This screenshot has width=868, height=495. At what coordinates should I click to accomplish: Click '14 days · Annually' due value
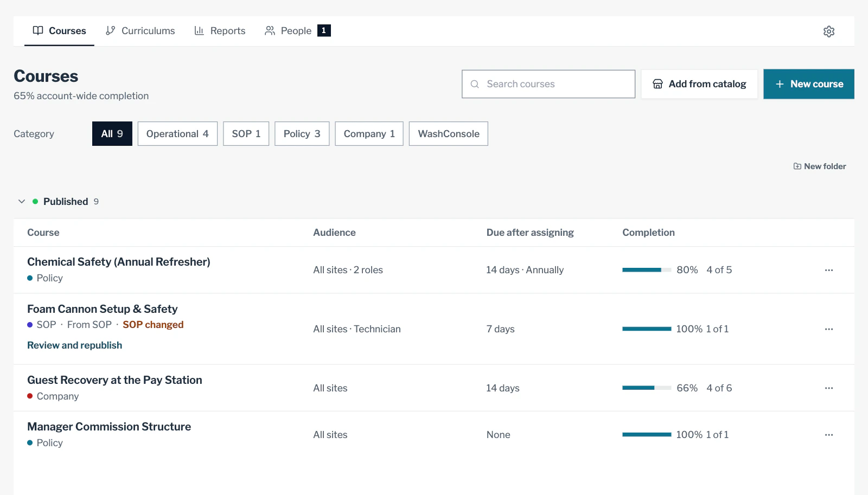click(525, 270)
